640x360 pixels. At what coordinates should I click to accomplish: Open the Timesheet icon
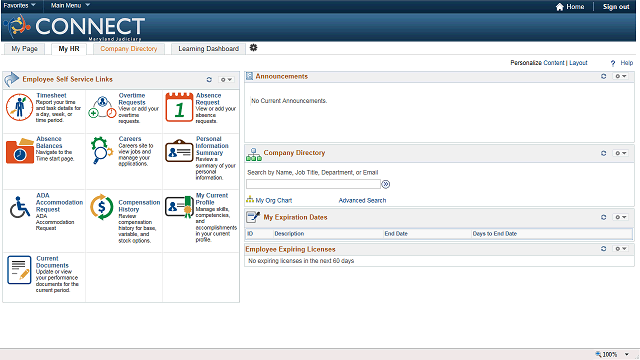[x=19, y=107]
